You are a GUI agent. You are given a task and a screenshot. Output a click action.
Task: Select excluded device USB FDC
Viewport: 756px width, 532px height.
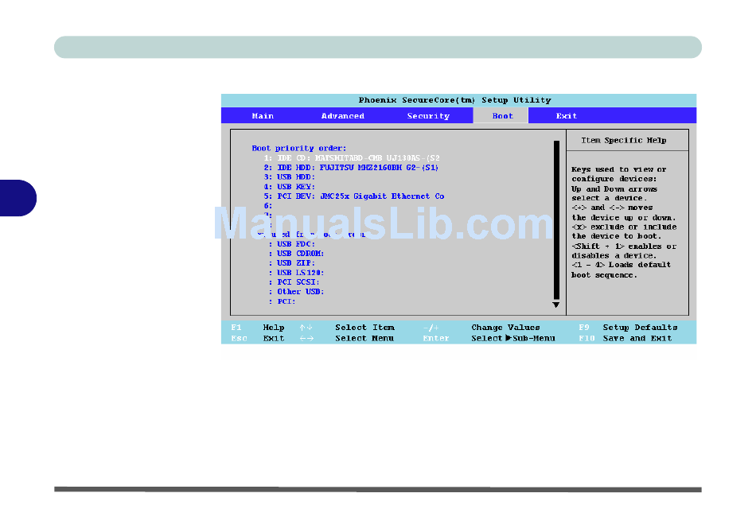pos(292,244)
